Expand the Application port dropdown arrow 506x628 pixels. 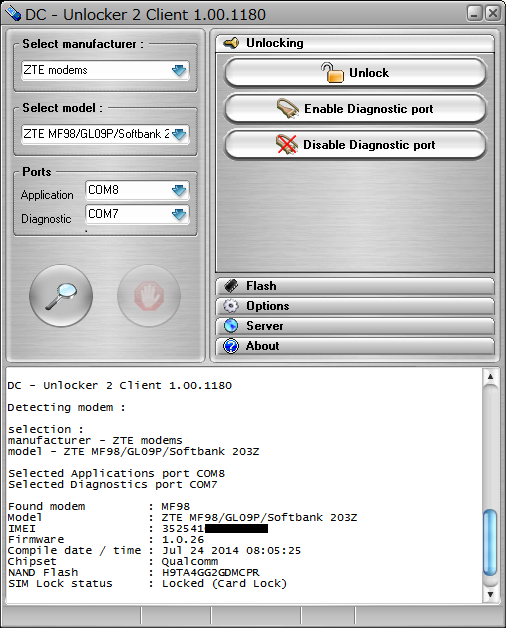(179, 190)
